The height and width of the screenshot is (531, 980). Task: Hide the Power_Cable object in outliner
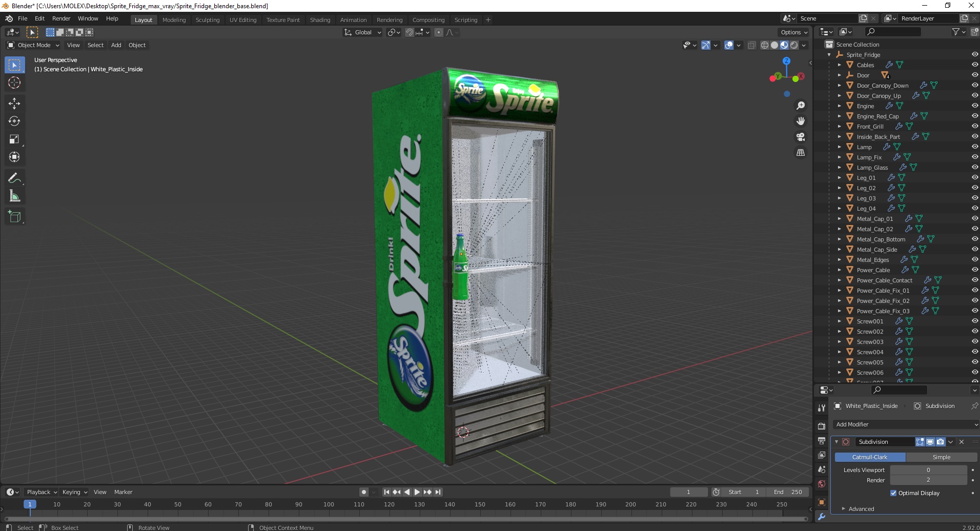click(x=974, y=270)
